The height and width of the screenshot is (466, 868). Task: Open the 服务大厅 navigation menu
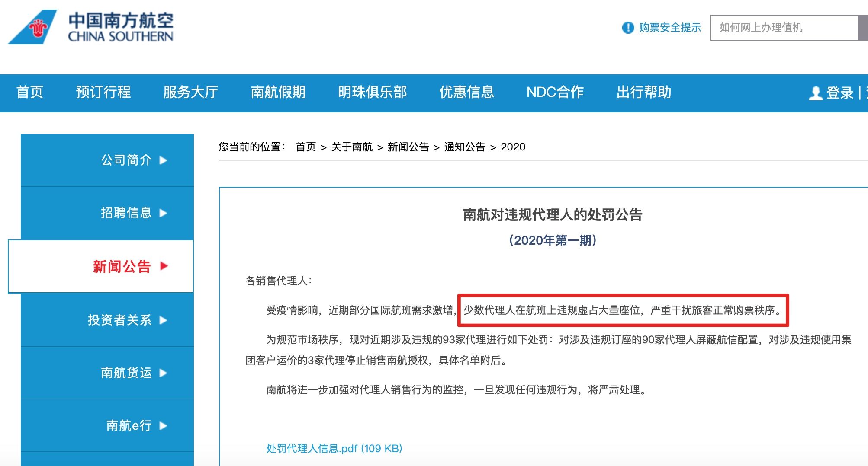click(x=190, y=92)
